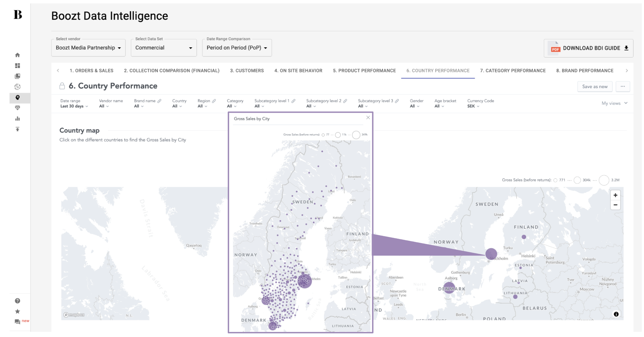The width and height of the screenshot is (644, 337).
Task: Open the bar chart icon in sidebar
Action: (x=17, y=118)
